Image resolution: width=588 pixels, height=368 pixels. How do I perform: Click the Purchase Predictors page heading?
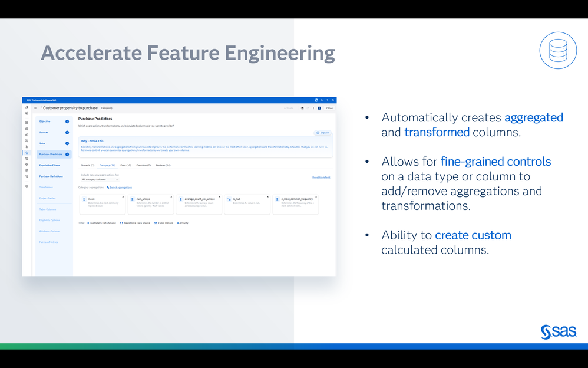point(95,119)
